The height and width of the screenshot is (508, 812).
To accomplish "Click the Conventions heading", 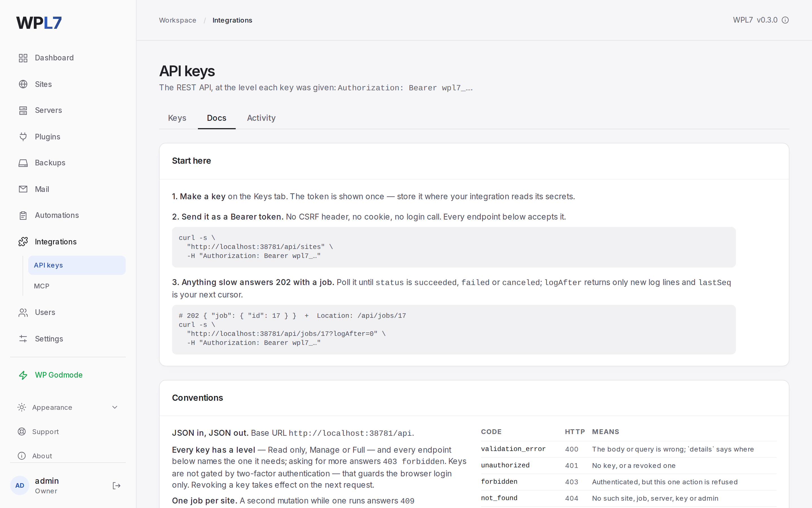I will pos(197,398).
